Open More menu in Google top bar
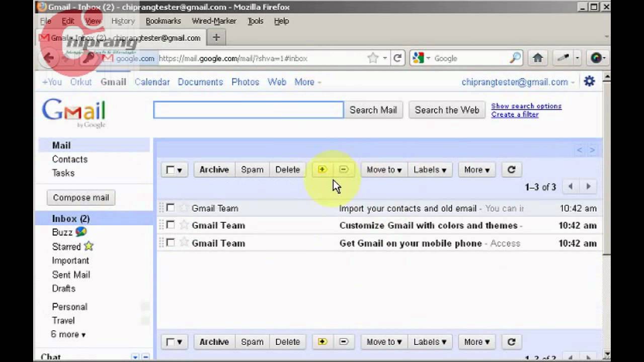 point(307,82)
